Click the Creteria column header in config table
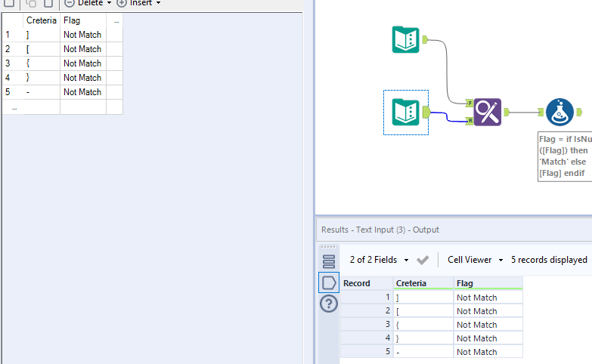This screenshot has height=364, width=592. [x=42, y=20]
